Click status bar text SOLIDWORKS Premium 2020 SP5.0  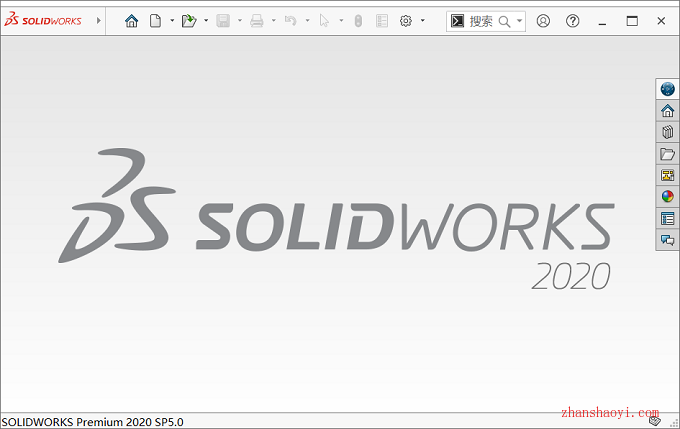[92, 422]
